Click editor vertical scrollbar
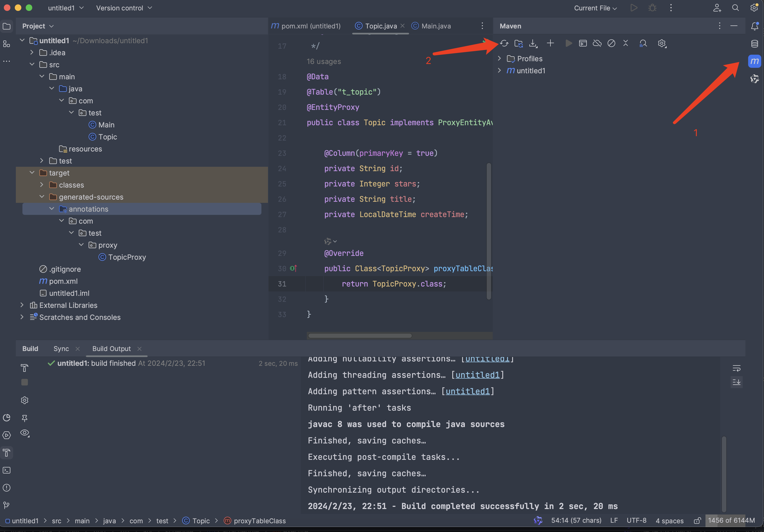The height and width of the screenshot is (532, 764). [x=488, y=231]
